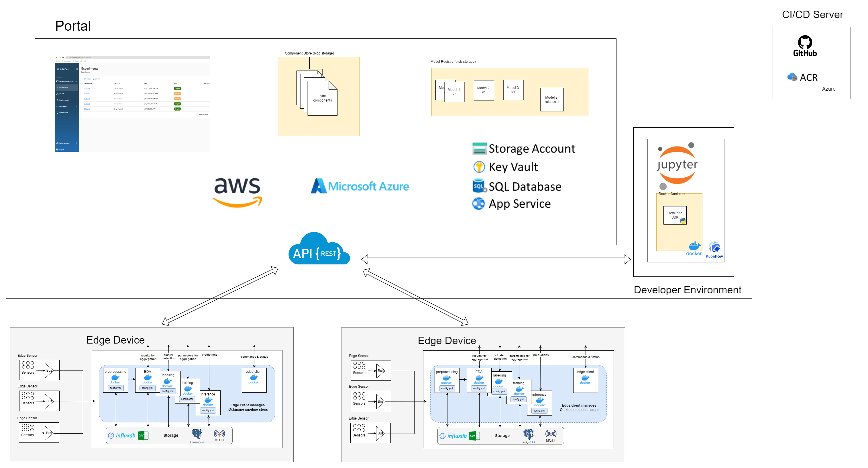Click Storage Account text

[x=532, y=149]
